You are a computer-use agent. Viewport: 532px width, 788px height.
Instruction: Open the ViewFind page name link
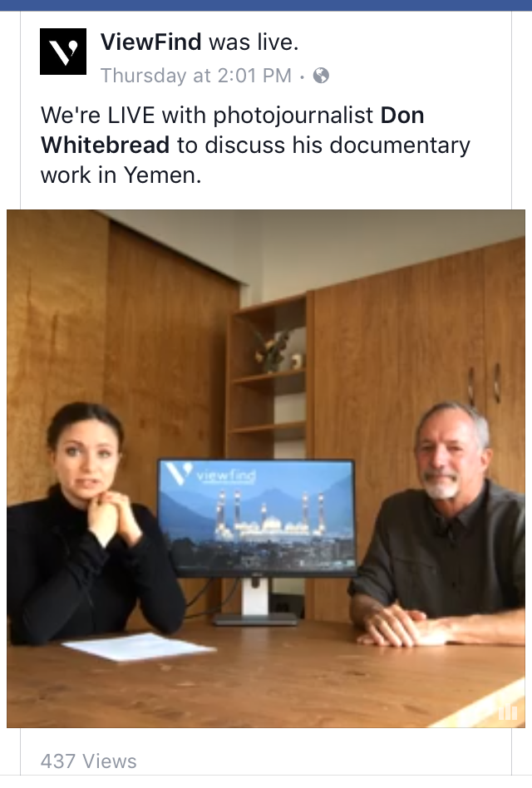(150, 42)
